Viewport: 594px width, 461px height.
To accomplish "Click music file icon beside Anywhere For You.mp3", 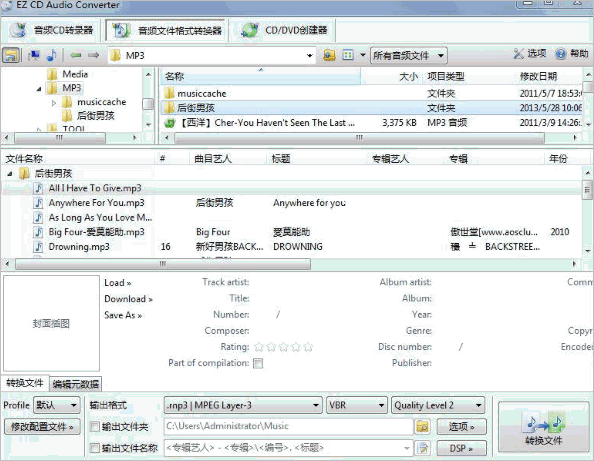I will click(x=38, y=203).
